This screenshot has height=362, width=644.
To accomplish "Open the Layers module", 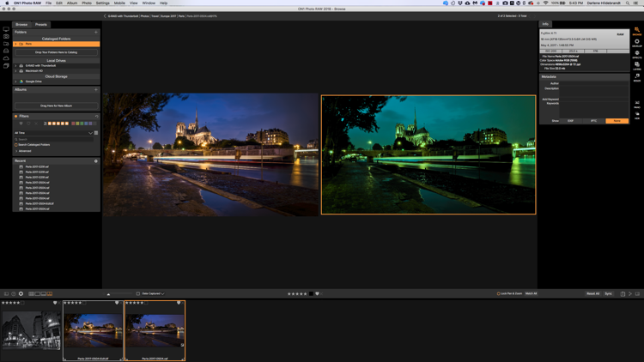I will coord(636,66).
